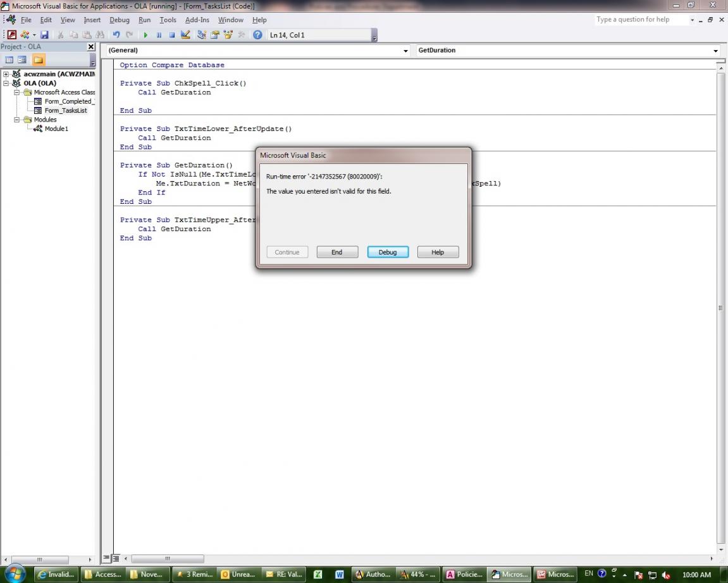
Task: Save the project with the floppy disk icon
Action: [x=44, y=35]
